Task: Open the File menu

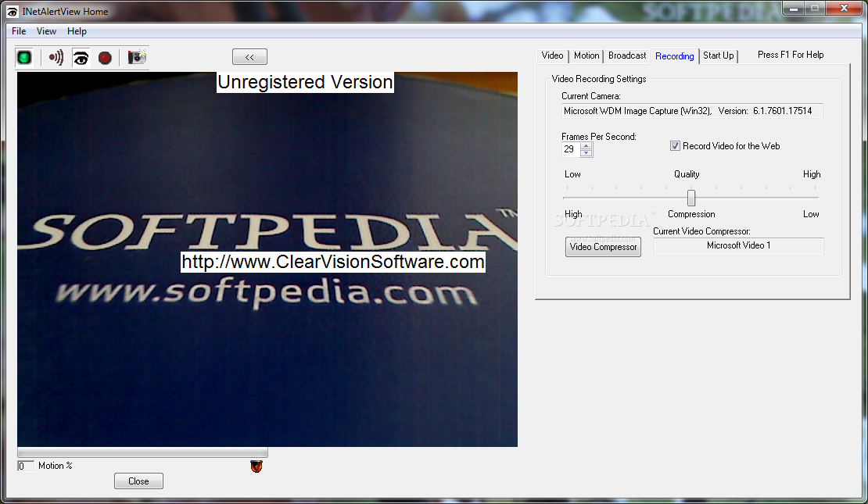Action: pos(19,31)
